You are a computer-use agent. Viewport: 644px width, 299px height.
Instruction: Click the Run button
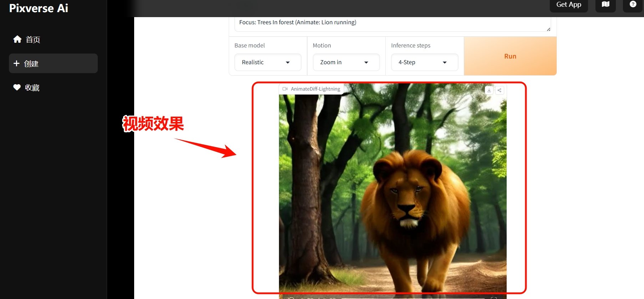(510, 56)
